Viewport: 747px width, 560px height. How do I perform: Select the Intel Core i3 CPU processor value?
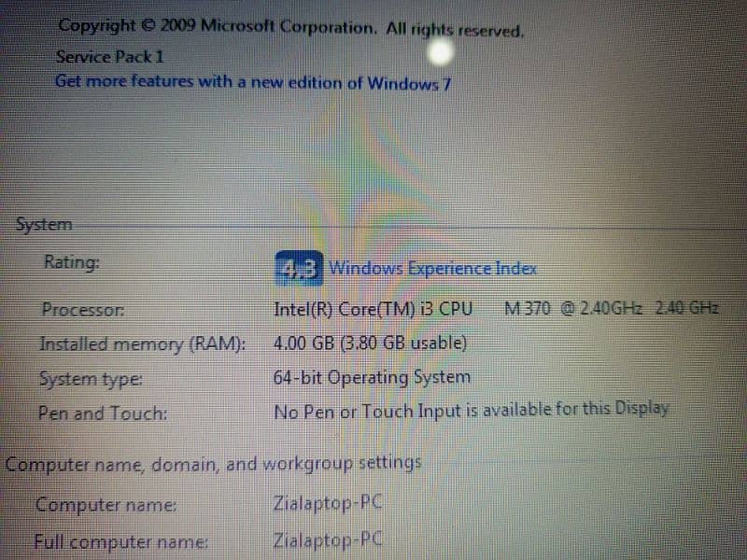[373, 310]
